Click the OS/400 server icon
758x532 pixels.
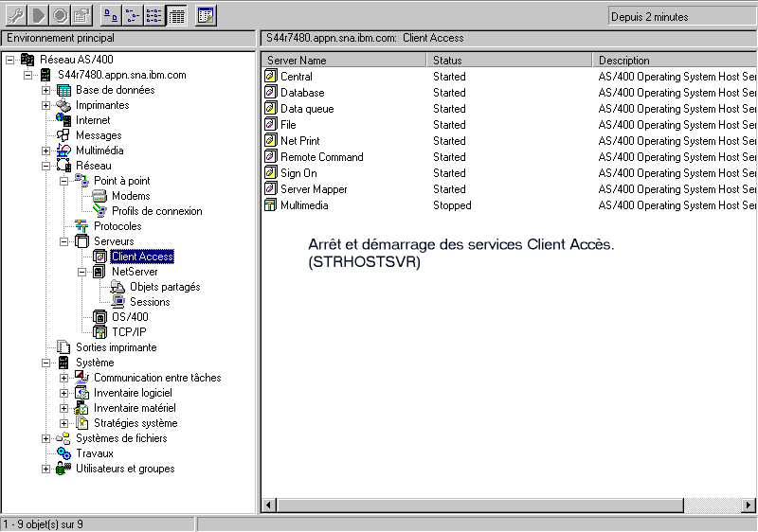click(x=99, y=317)
